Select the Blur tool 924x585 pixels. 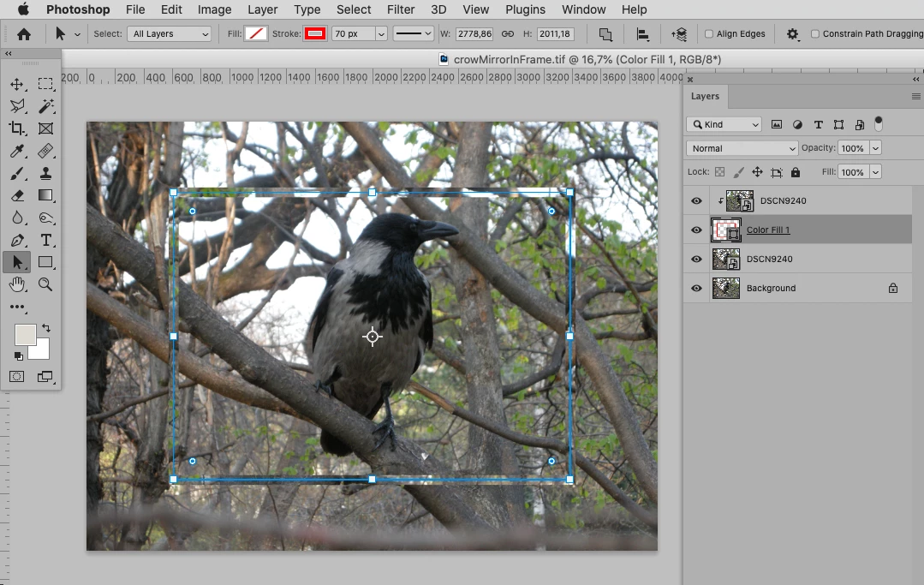click(x=17, y=218)
